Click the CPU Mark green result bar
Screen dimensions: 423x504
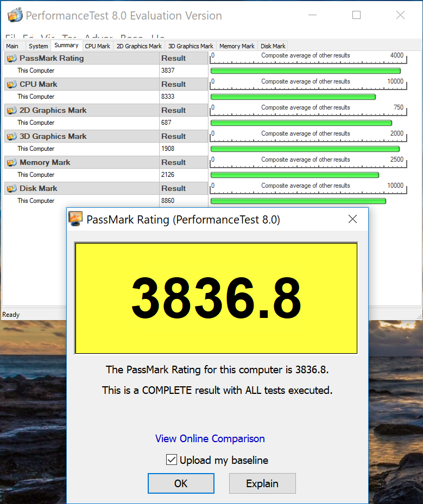click(293, 97)
